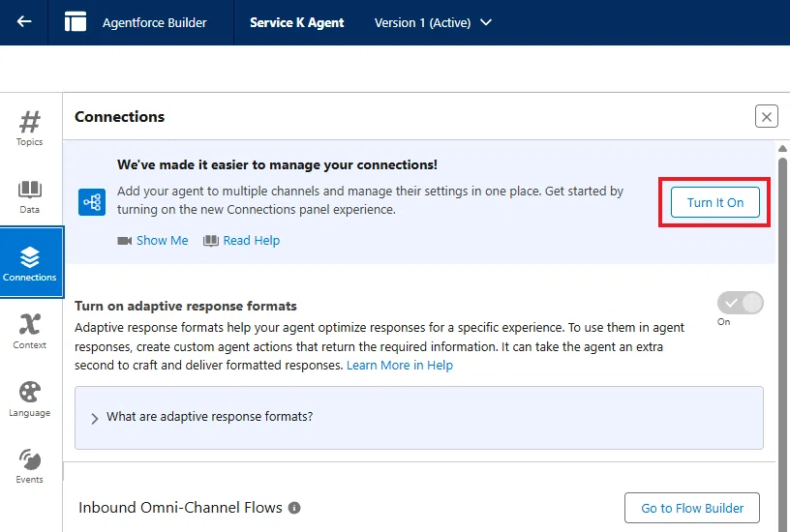Toggle the adaptive response formats switch
This screenshot has height=532, width=790.
[x=740, y=303]
